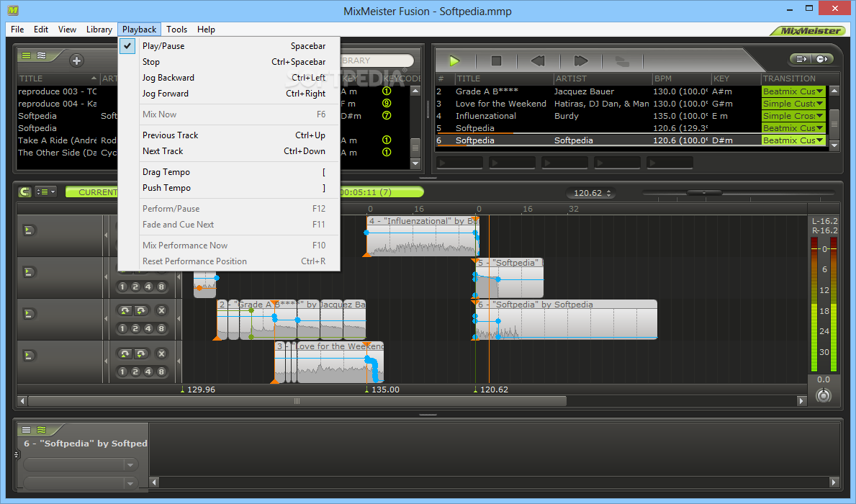Click inside the library search field
856x504 pixels.
(377, 60)
